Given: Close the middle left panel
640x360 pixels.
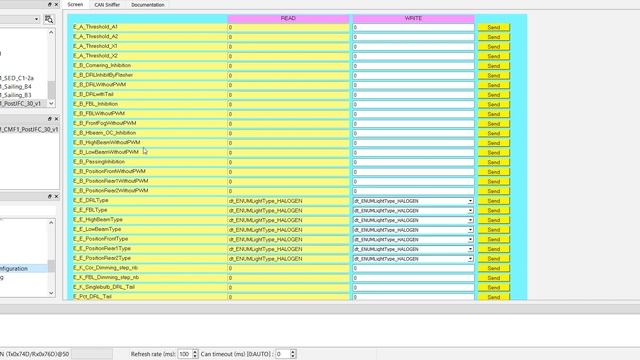Looking at the screenshot, I should (x=56, y=119).
